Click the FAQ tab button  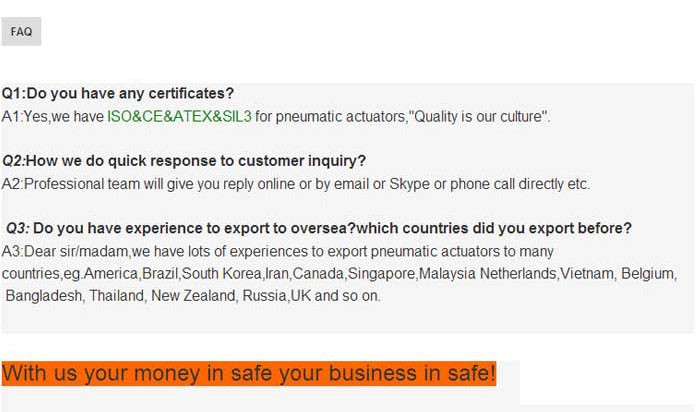21,32
